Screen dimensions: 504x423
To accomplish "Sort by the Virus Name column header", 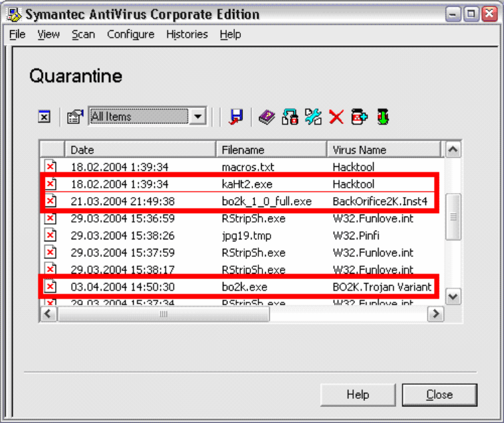I will point(384,149).
